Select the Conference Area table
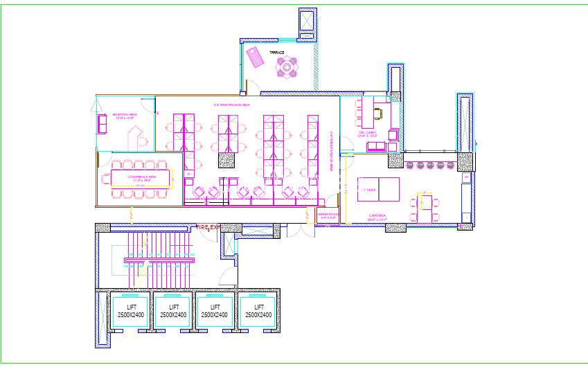 click(142, 178)
